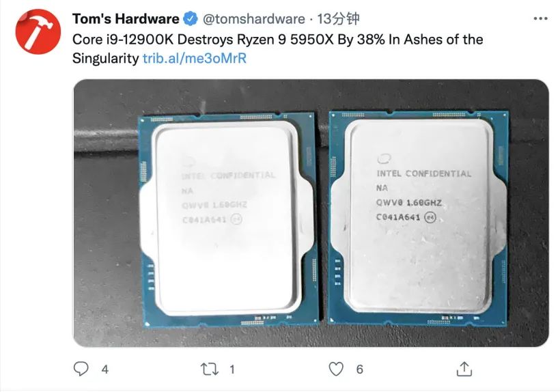
Task: Open the trib.al/me3oMrR link
Action: (x=195, y=58)
